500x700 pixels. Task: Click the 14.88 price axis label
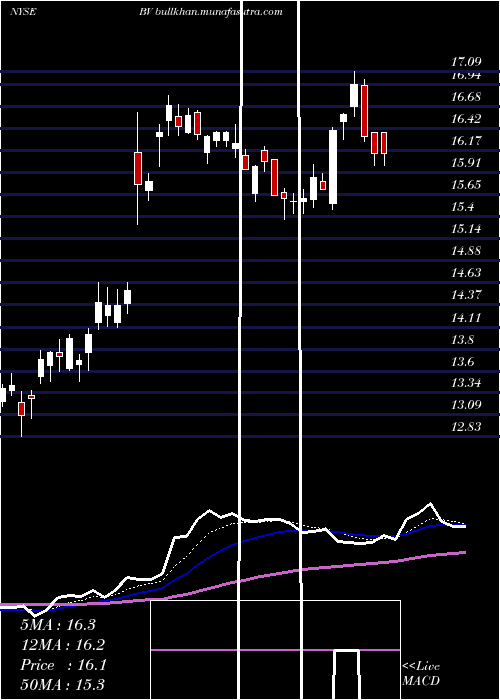(466, 250)
